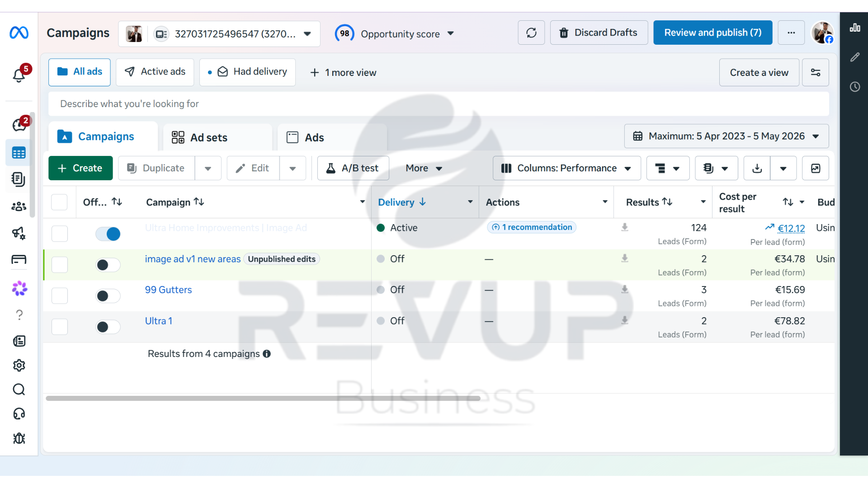The height and width of the screenshot is (488, 868).
Task: Open the Breakdown dropdown
Action: click(668, 168)
